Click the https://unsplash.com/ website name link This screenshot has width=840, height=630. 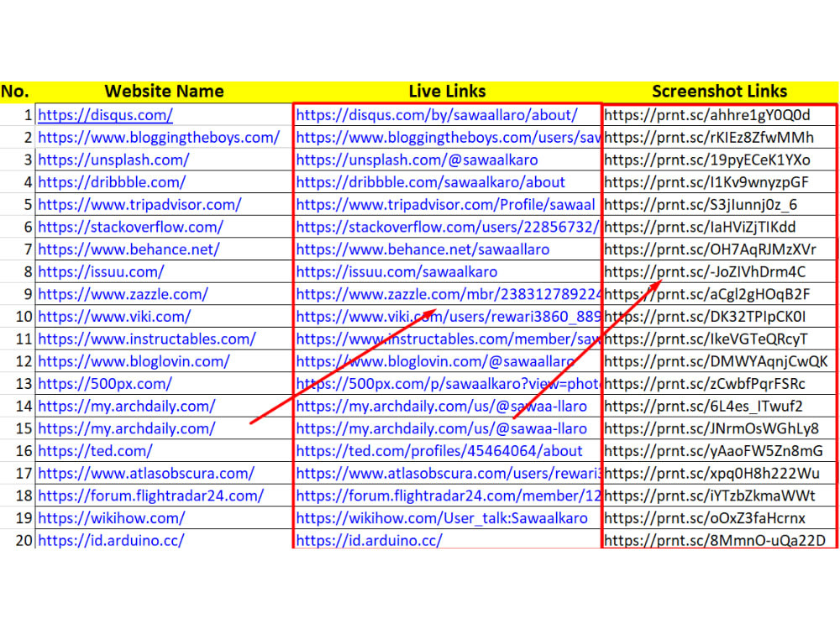[113, 160]
